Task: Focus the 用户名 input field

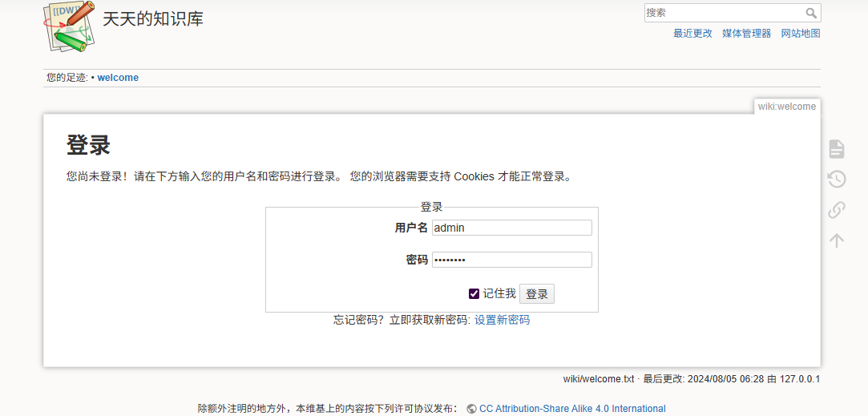Action: point(512,228)
